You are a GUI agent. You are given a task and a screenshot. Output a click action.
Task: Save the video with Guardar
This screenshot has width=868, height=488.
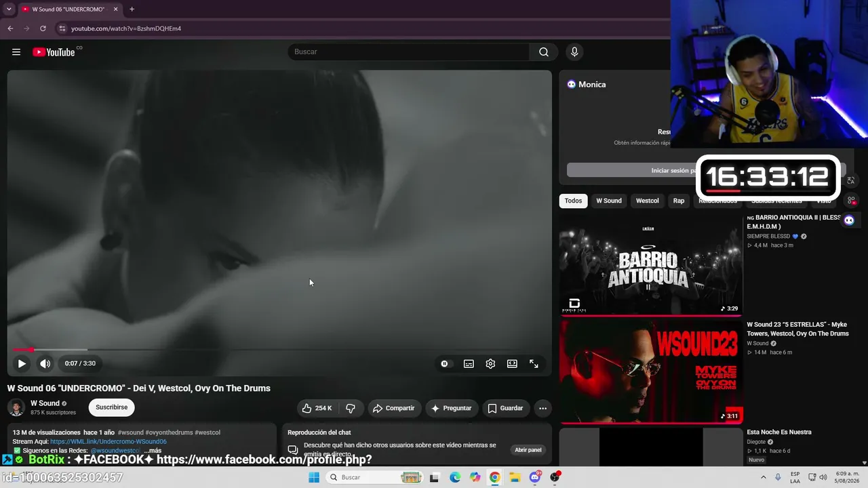pyautogui.click(x=505, y=408)
